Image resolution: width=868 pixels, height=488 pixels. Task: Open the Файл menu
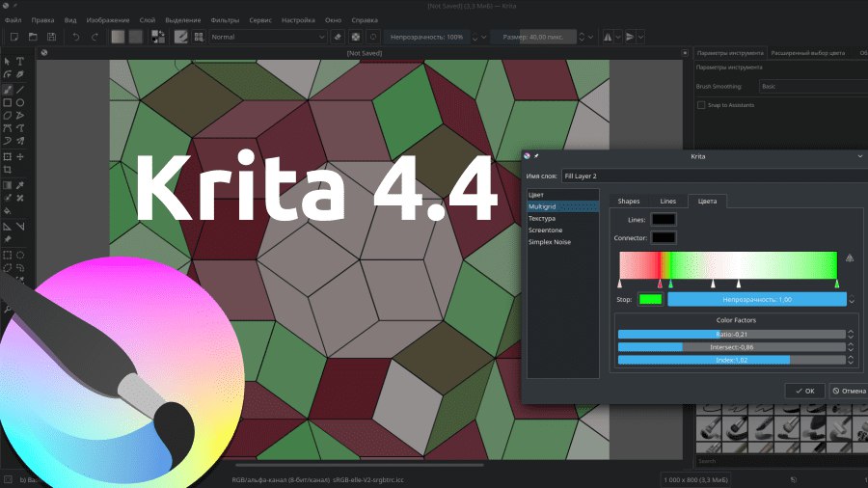pyautogui.click(x=13, y=20)
